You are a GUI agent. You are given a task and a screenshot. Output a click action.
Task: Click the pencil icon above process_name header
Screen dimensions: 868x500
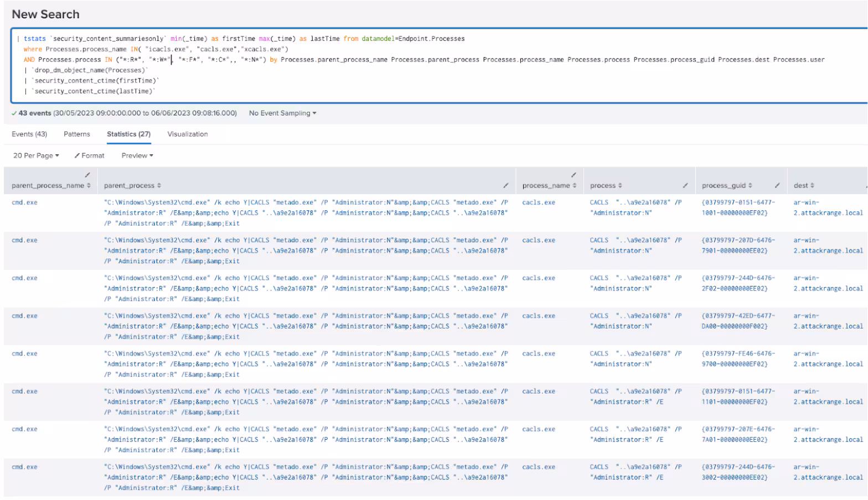pyautogui.click(x=573, y=175)
